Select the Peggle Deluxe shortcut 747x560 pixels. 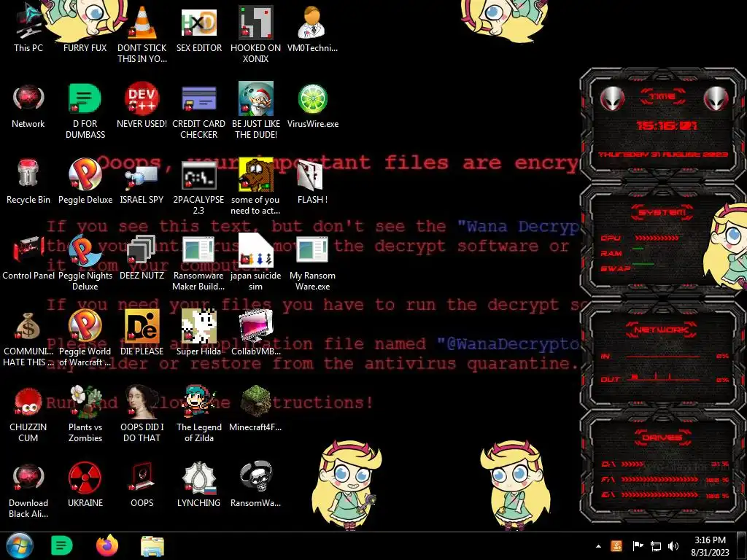coord(85,181)
